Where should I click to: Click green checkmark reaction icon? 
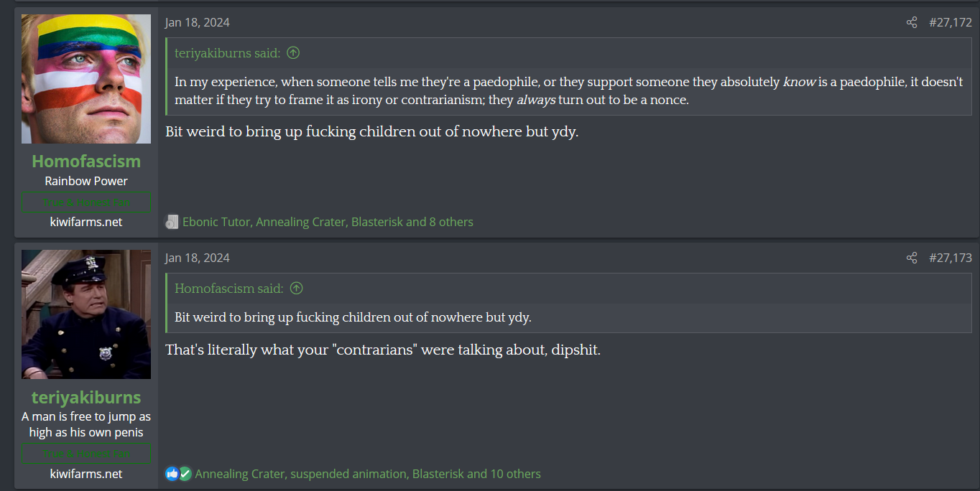[x=185, y=474]
